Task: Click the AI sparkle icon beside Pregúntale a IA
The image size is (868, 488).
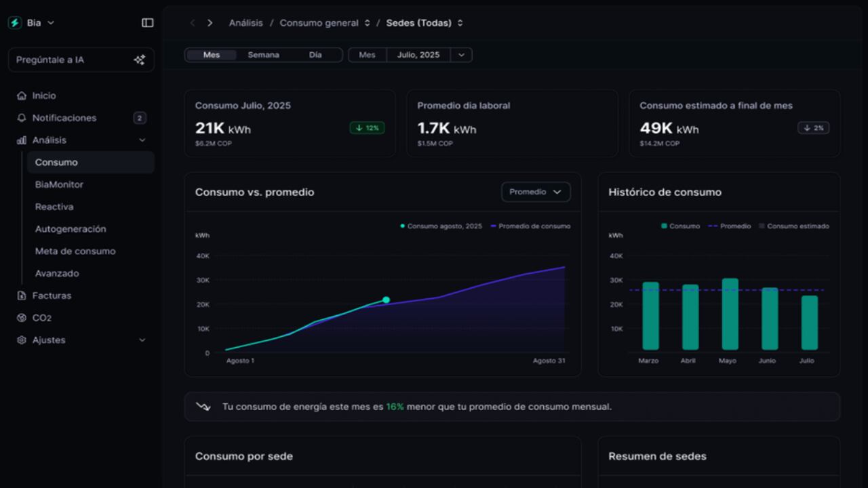Action: point(140,60)
